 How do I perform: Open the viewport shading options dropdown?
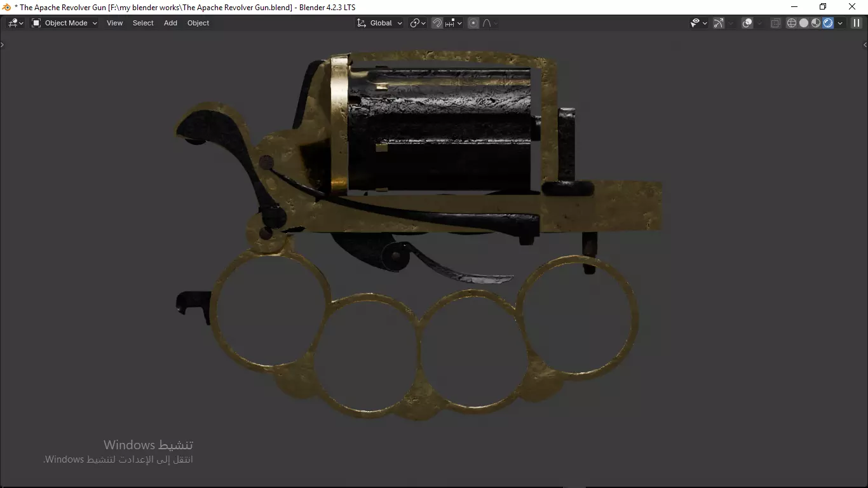840,23
